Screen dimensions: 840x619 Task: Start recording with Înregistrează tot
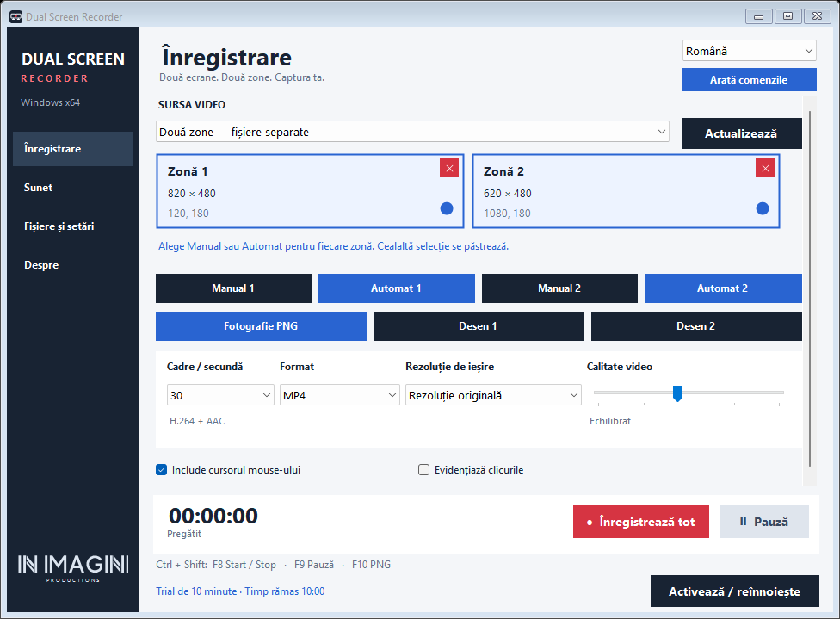[x=640, y=522]
